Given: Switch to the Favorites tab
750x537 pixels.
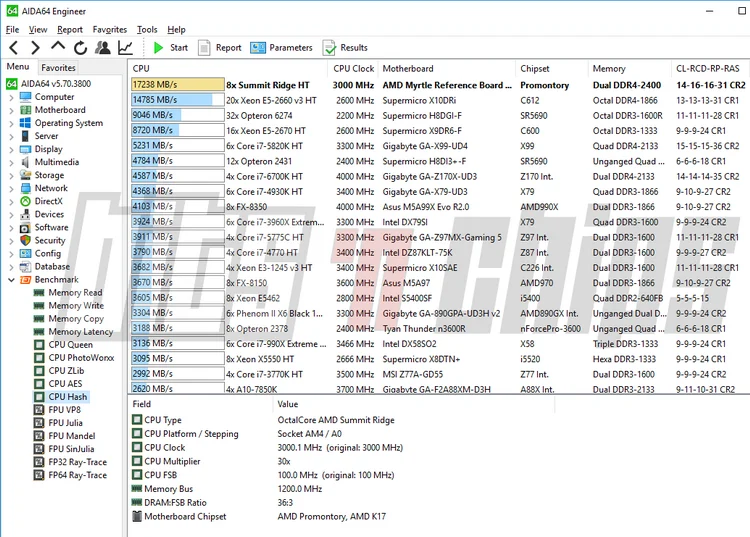Looking at the screenshot, I should [x=58, y=68].
